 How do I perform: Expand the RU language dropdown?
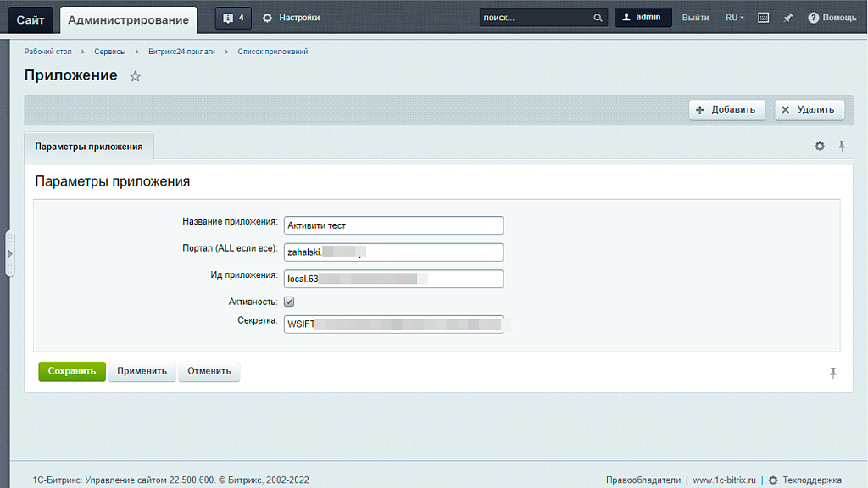(x=734, y=18)
